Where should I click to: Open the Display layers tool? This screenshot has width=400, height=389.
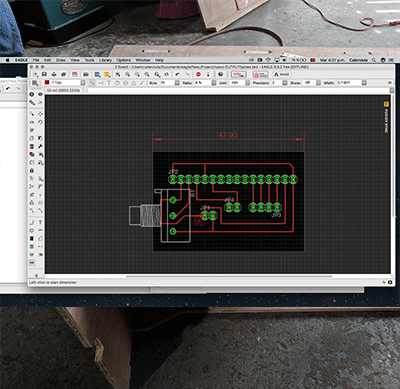[32, 103]
